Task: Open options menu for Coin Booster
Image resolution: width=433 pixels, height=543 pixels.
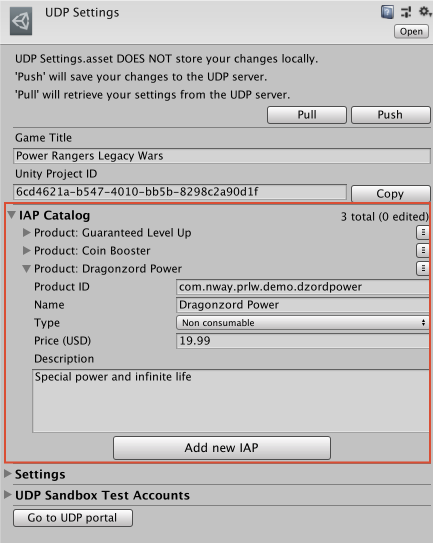Action: point(423,250)
